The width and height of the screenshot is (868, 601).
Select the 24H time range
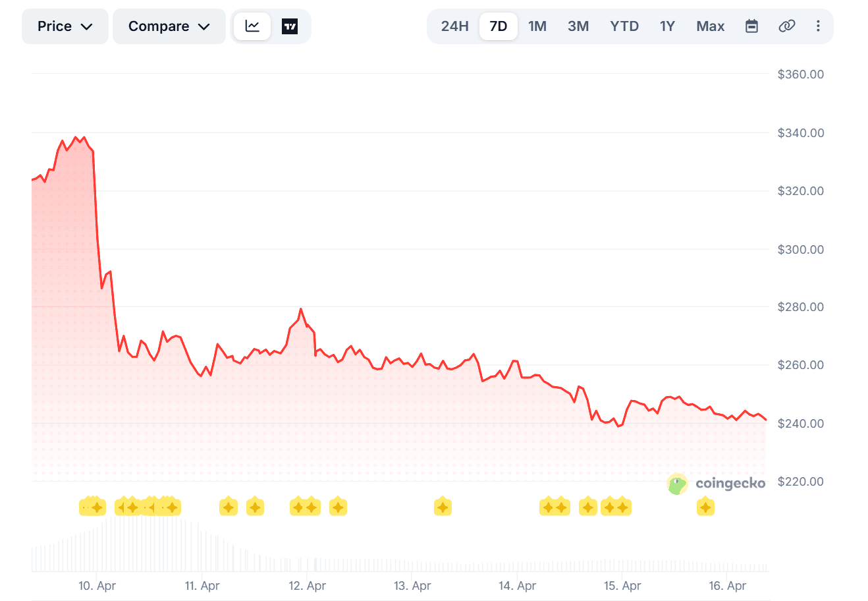[454, 26]
